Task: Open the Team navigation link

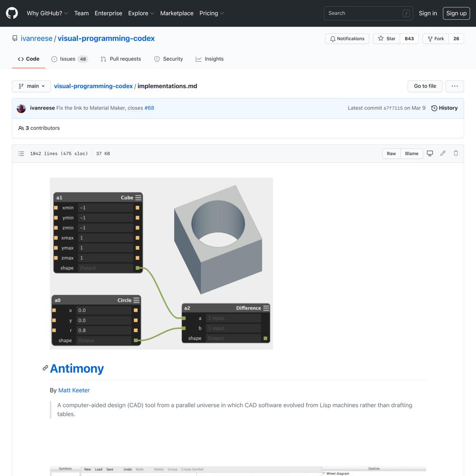Action: [81, 13]
